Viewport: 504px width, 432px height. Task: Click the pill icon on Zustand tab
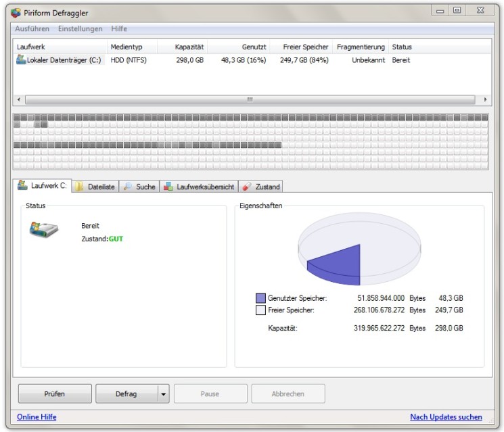[x=247, y=187]
